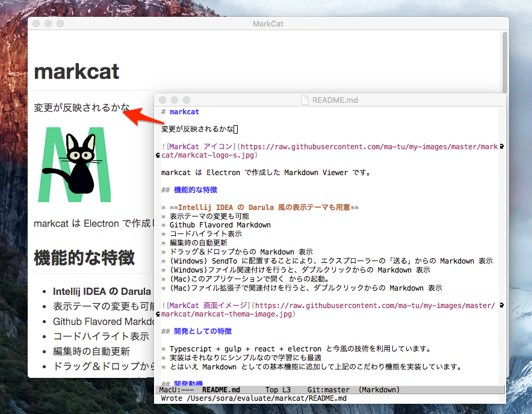Viewport: 532px width, 414px height.
Task: Click the line-wrap arrow on the right editor fringe
Action: point(501,146)
